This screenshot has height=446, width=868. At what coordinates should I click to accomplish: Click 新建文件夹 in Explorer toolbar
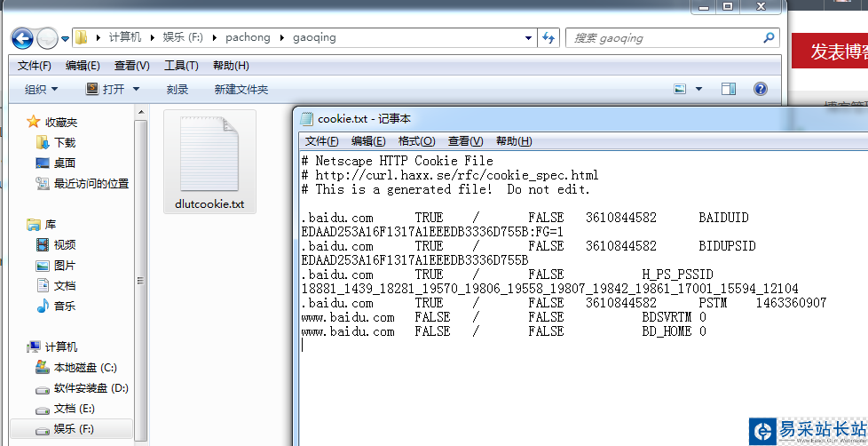point(241,89)
